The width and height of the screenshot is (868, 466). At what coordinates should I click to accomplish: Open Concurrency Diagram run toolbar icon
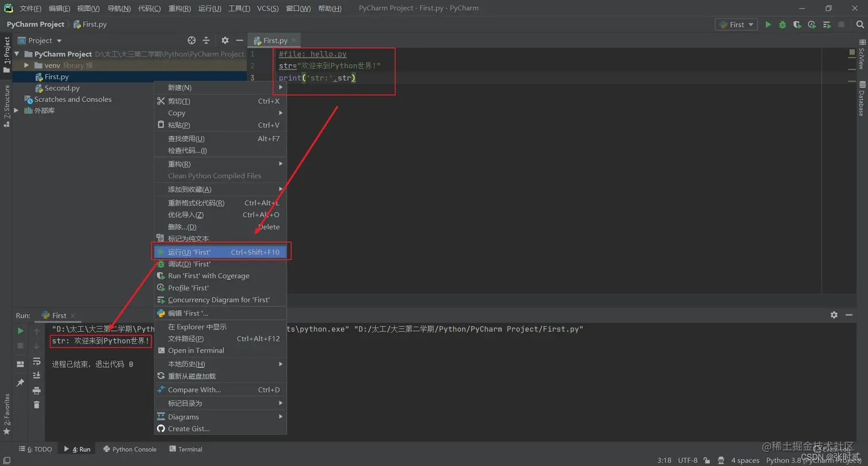827,25
